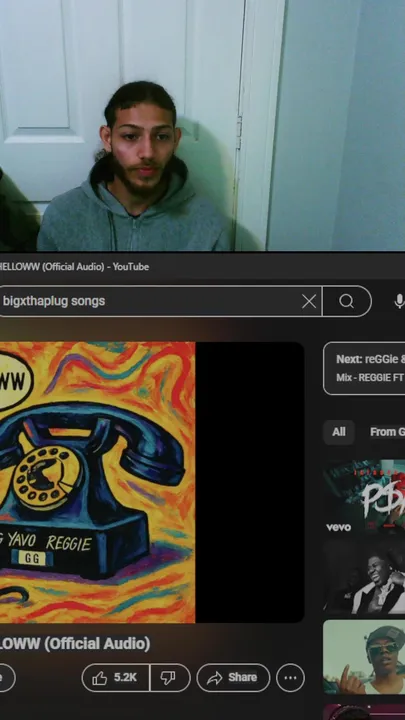This screenshot has height=720, width=405.
Task: Select the From filter chip
Action: click(x=385, y=432)
